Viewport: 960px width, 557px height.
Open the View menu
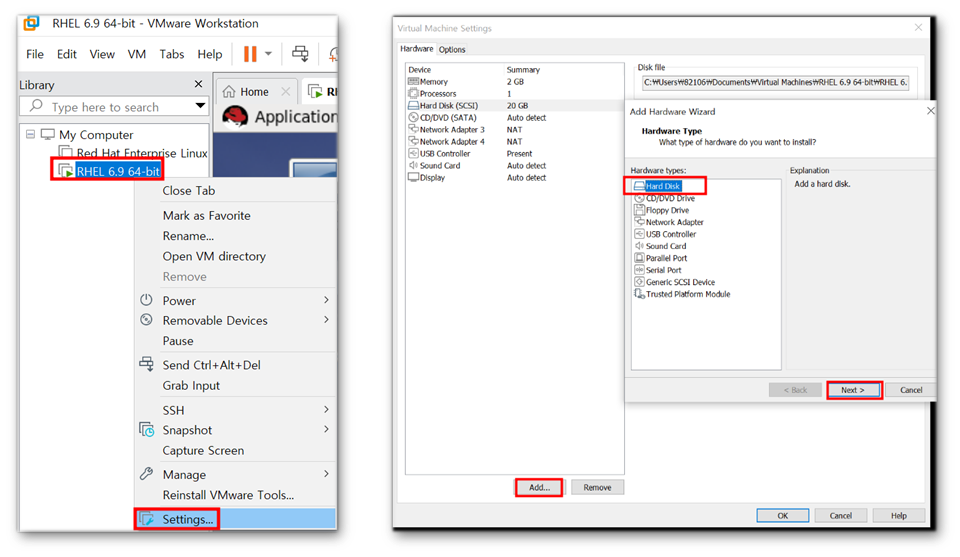click(x=102, y=54)
